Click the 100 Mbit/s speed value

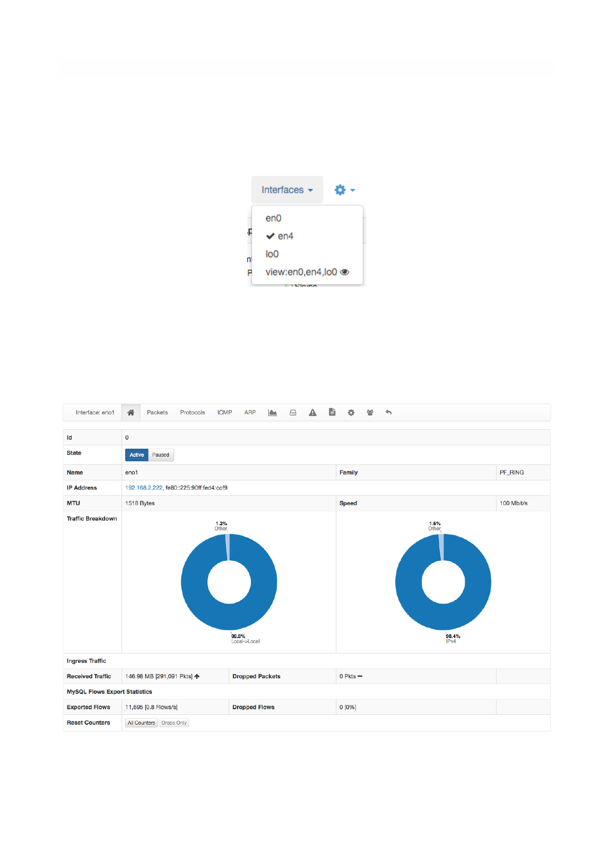514,503
